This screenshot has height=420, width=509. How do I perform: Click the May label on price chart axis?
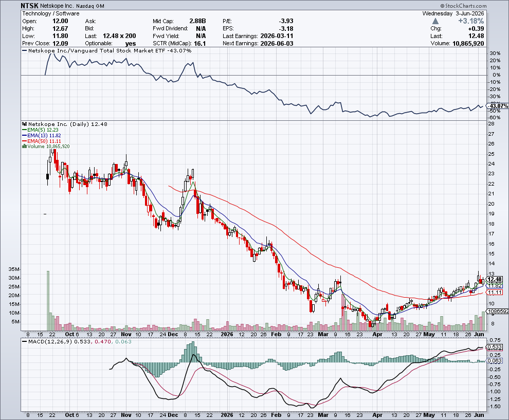click(429, 334)
